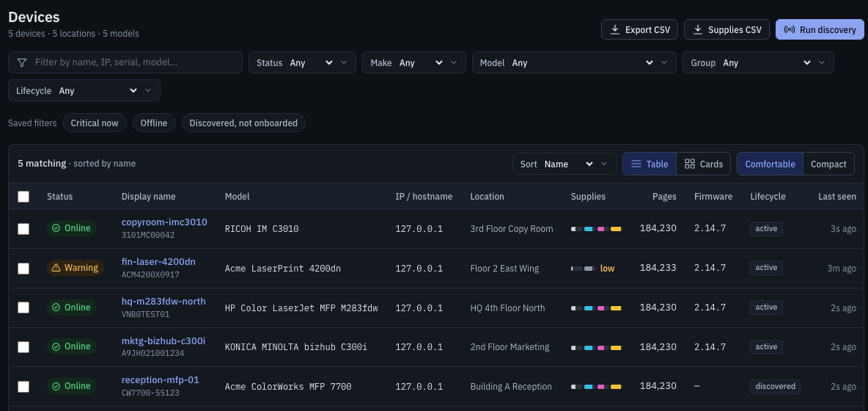Click the Cards view grid icon
868x411 pixels.
[690, 164]
